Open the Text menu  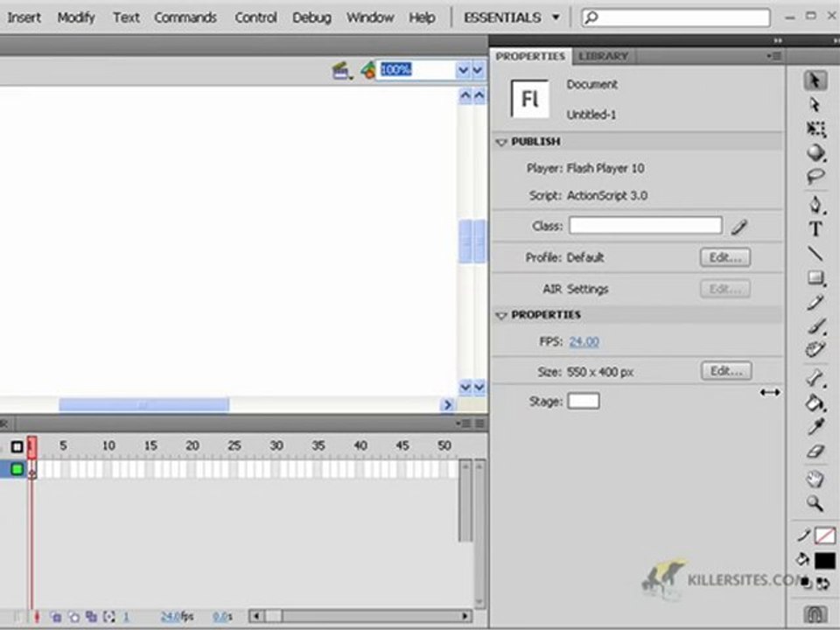[126, 17]
